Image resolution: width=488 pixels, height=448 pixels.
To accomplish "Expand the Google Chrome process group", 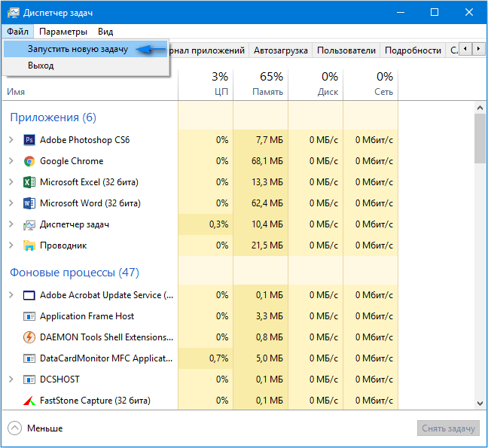I will coord(11,161).
